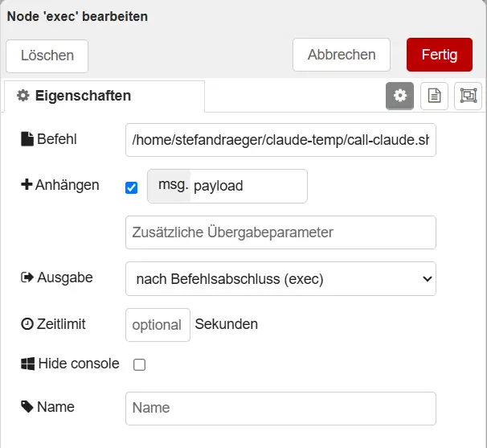Toggle the Anhängen checkbox
The image size is (487, 448).
[131, 187]
